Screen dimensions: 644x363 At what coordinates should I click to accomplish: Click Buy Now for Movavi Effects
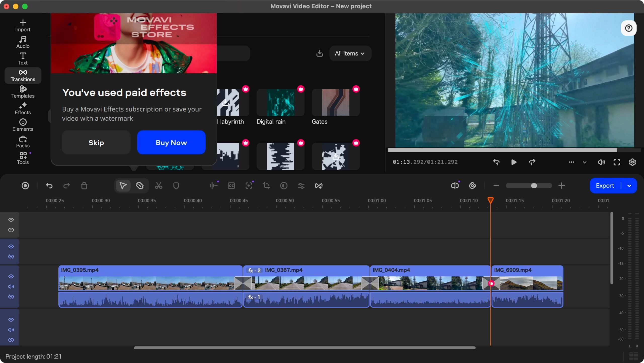pyautogui.click(x=171, y=142)
